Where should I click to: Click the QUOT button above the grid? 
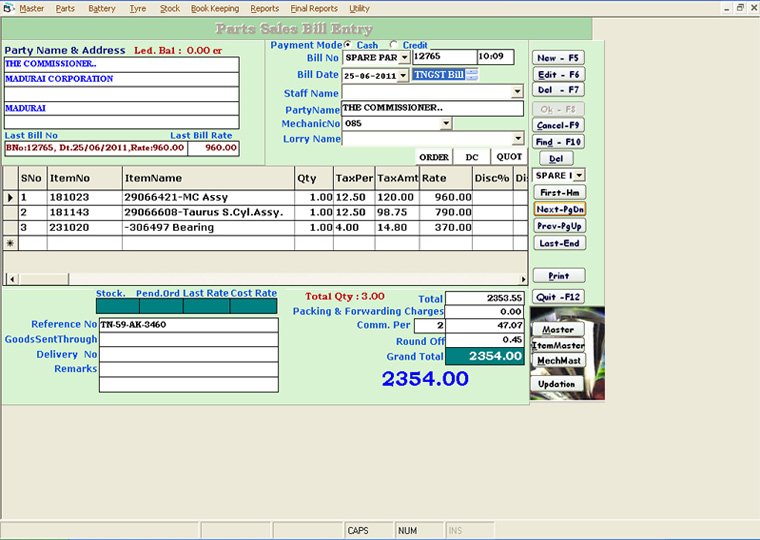509,157
